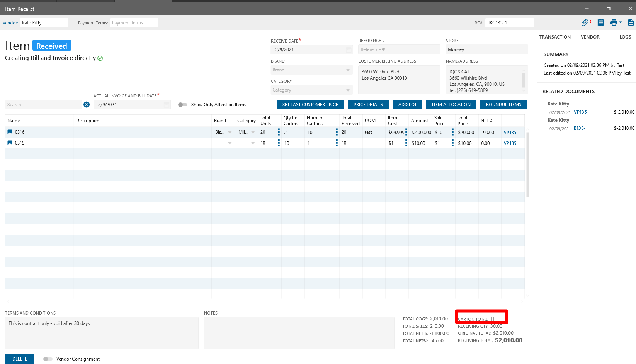Switch to the Logs tab
The width and height of the screenshot is (636, 364).
[x=625, y=37]
